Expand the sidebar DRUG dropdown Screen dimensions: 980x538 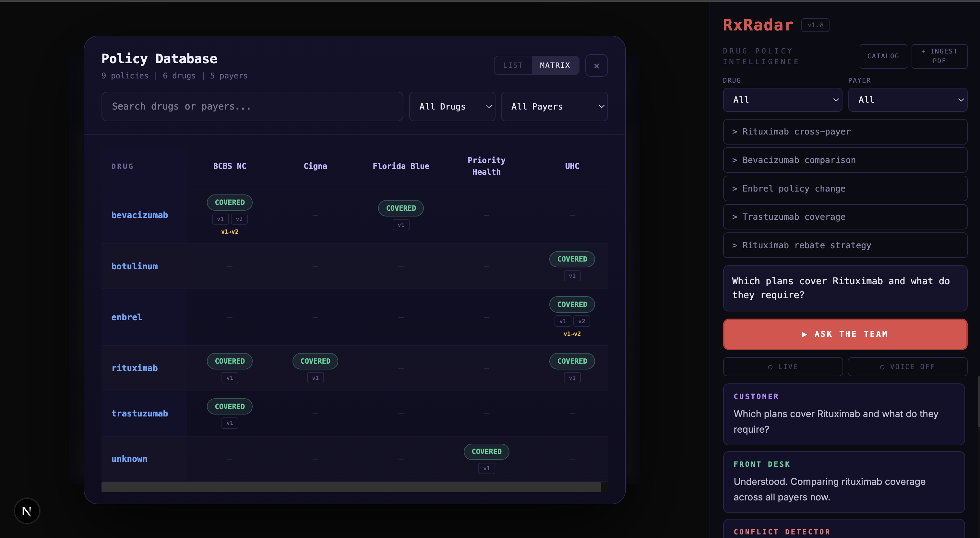[x=782, y=99]
